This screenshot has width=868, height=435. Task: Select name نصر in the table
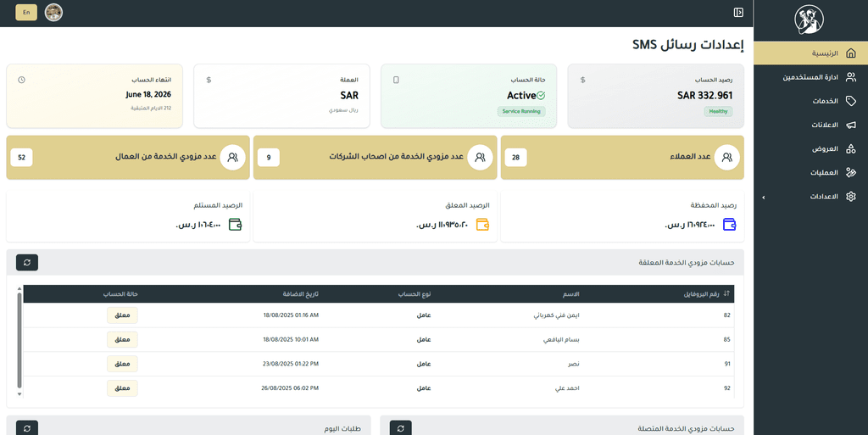tap(574, 364)
